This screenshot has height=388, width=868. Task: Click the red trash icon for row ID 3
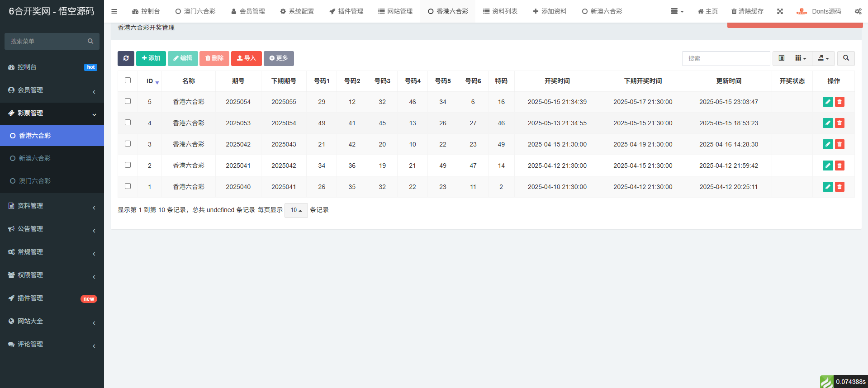840,144
